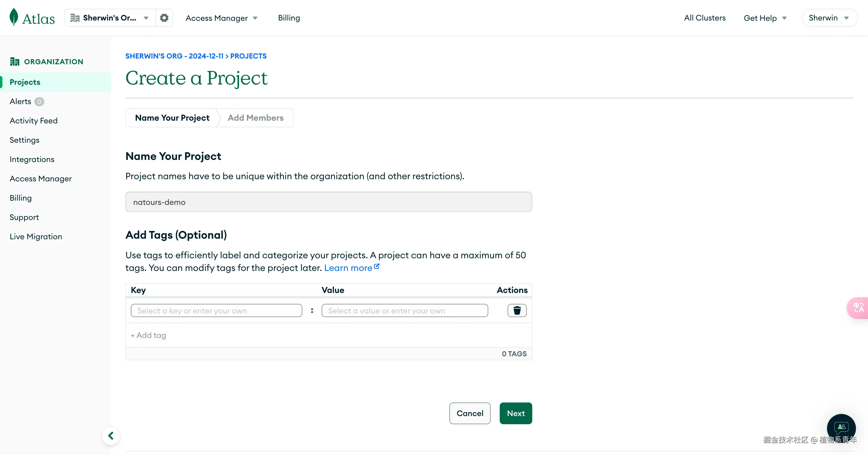This screenshot has height=455, width=868.
Task: Click the Next button
Action: pyautogui.click(x=516, y=413)
